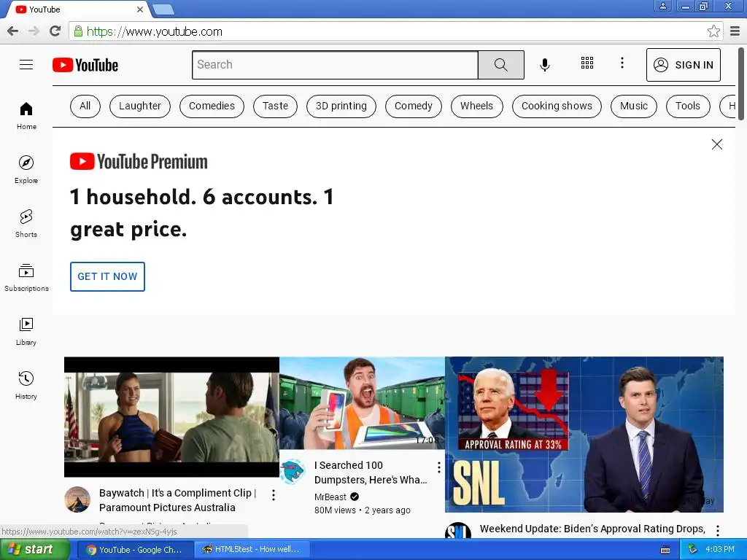Open the Chrome menu button

click(735, 31)
